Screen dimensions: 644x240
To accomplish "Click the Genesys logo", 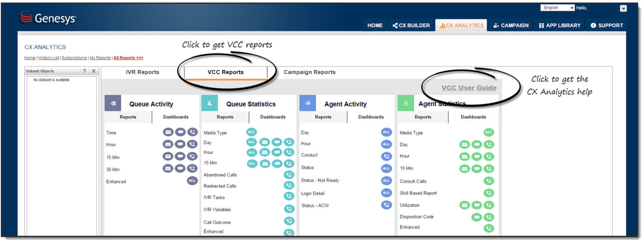I will pyautogui.click(x=47, y=18).
